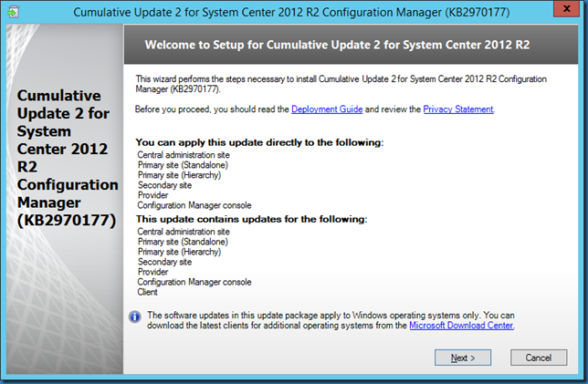This screenshot has width=588, height=384.
Task: Cancel the setup wizard
Action: click(x=540, y=357)
